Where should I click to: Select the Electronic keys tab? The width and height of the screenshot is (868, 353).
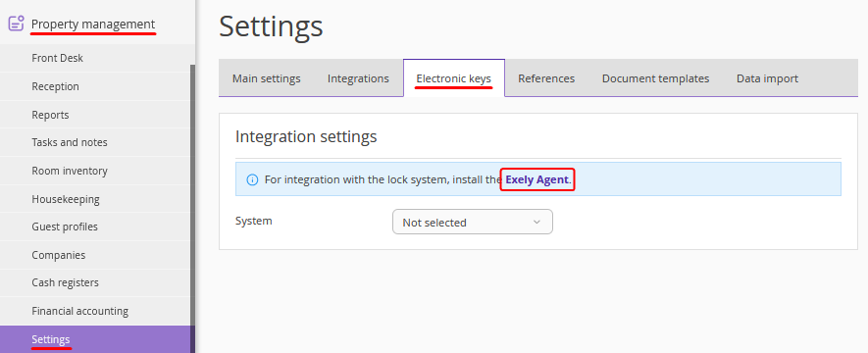click(454, 78)
